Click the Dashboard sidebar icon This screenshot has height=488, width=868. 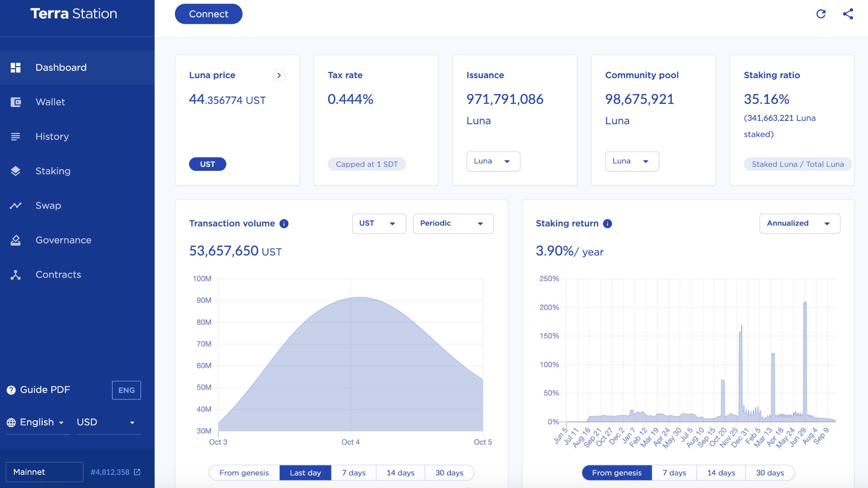point(17,67)
